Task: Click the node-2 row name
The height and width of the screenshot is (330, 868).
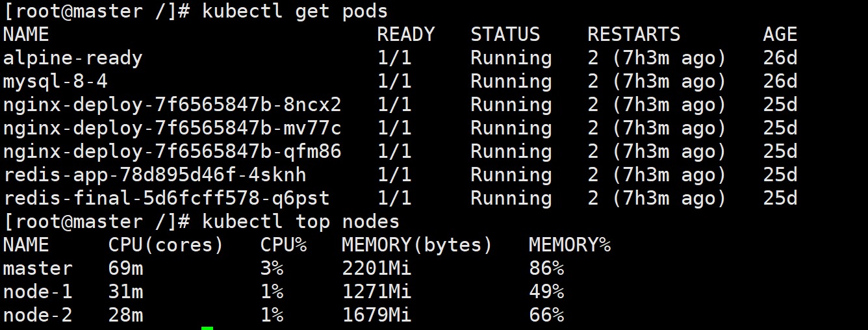Action: [x=38, y=315]
